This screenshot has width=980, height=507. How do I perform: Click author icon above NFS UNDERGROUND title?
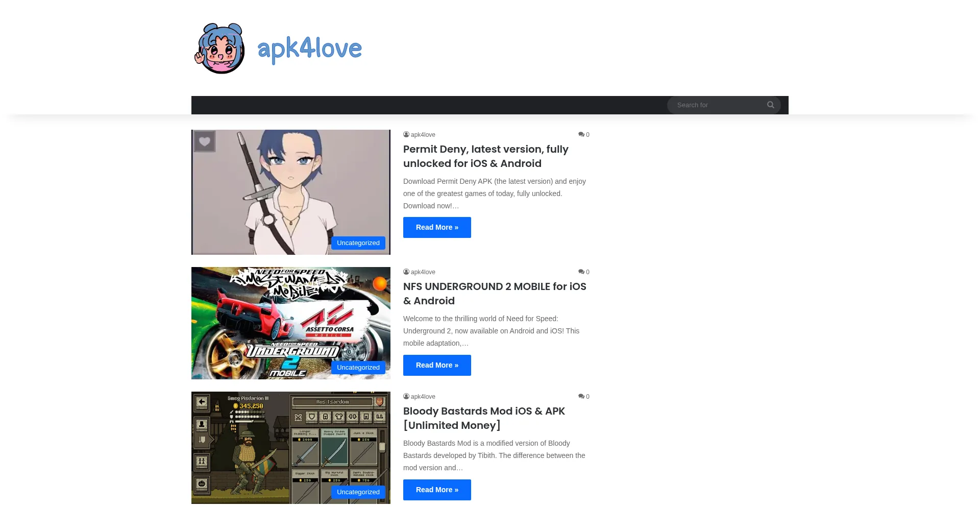coord(406,272)
